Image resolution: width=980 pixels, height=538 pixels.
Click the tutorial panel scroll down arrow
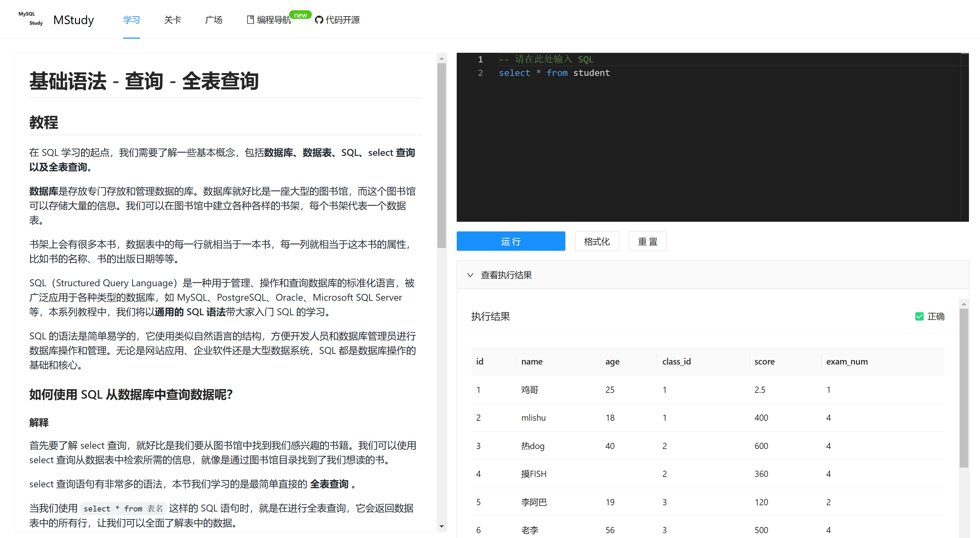click(441, 526)
